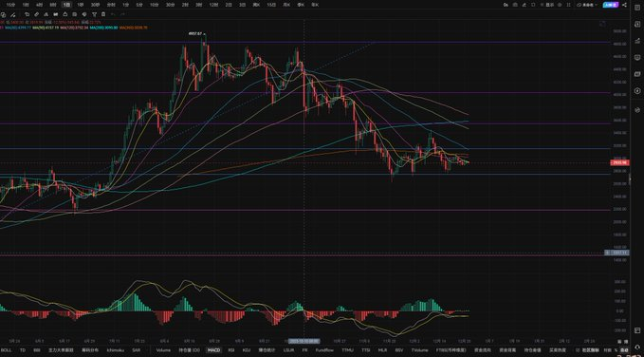Click the pencil draw icon in top-right bar

point(524,5)
